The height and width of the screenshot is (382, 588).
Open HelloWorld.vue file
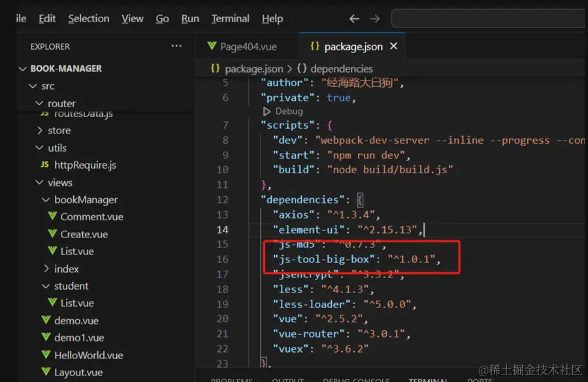(88, 355)
